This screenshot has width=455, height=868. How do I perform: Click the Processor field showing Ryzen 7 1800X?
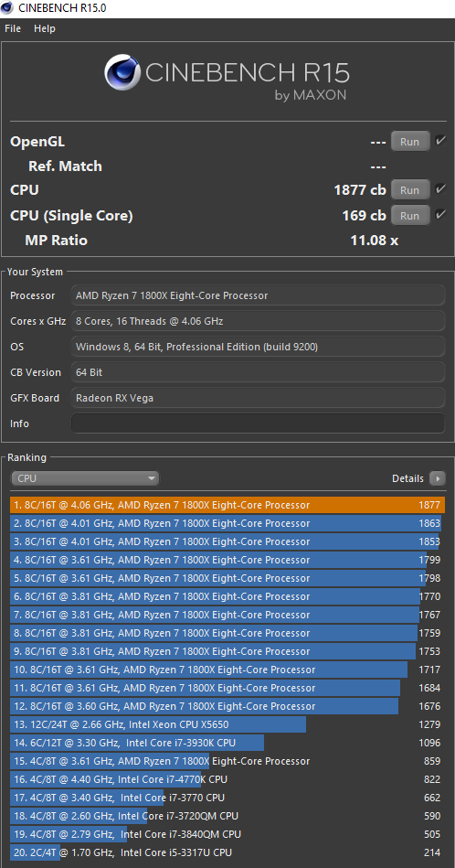[x=259, y=295]
